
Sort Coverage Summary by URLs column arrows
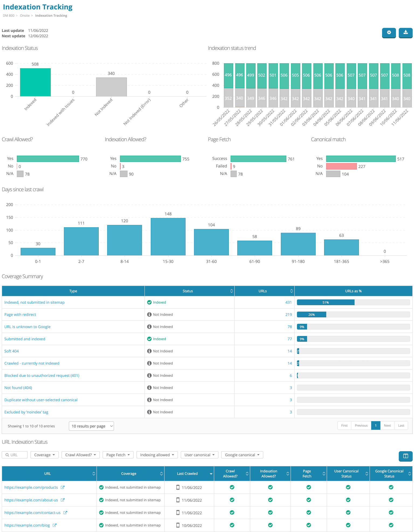click(291, 291)
